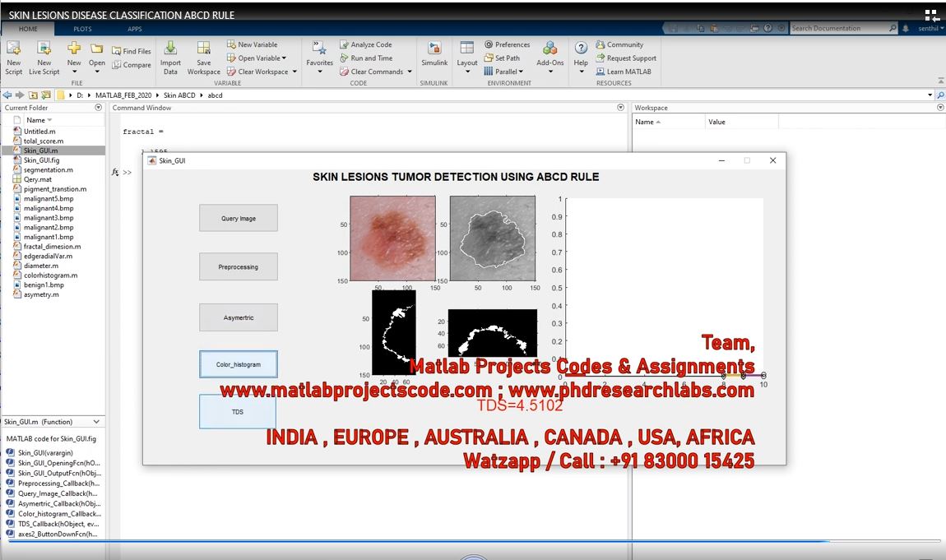
Task: Select fractal_dimesion.m file
Action: 52,247
